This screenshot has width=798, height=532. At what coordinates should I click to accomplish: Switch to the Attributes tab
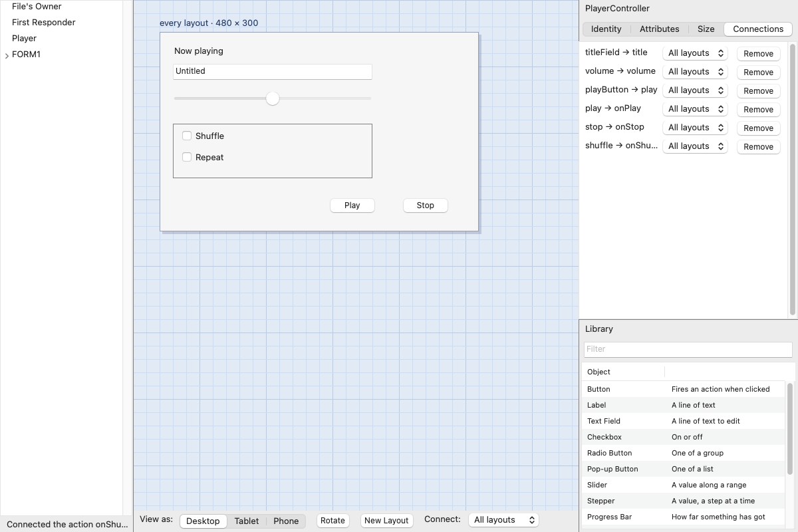tap(659, 29)
